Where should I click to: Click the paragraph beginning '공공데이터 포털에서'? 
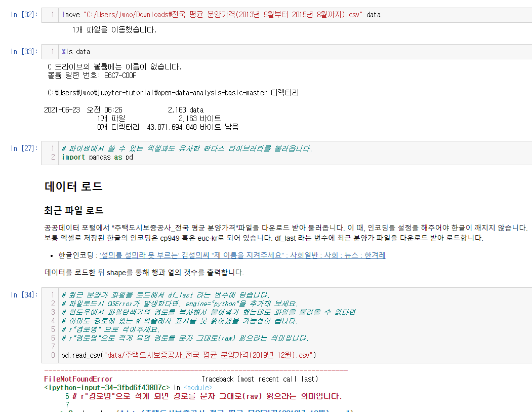point(286,233)
